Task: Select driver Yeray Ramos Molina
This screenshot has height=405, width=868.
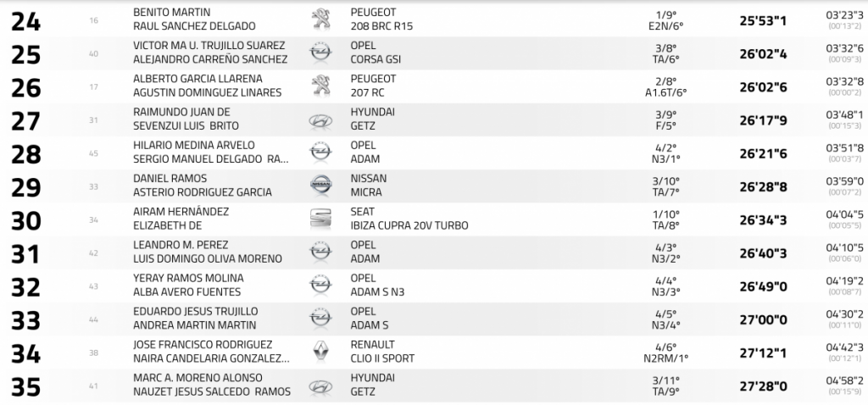Action: tap(188, 278)
